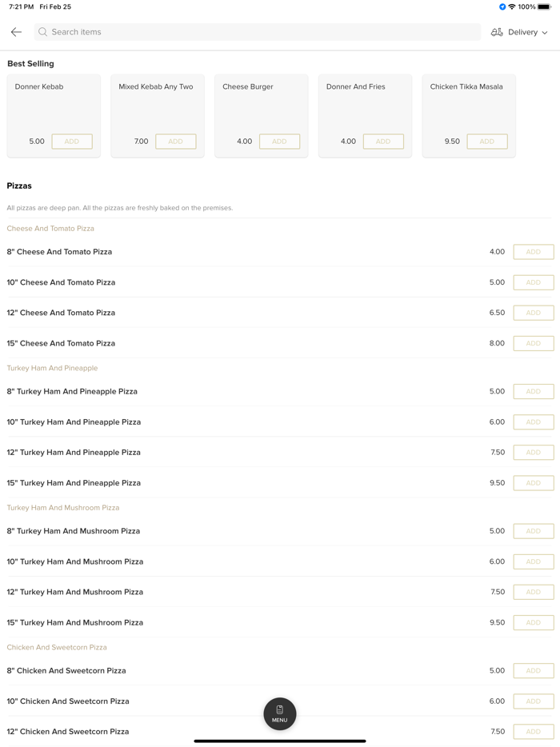The image size is (560, 747).
Task: Type in the Search items field
Action: point(256,32)
